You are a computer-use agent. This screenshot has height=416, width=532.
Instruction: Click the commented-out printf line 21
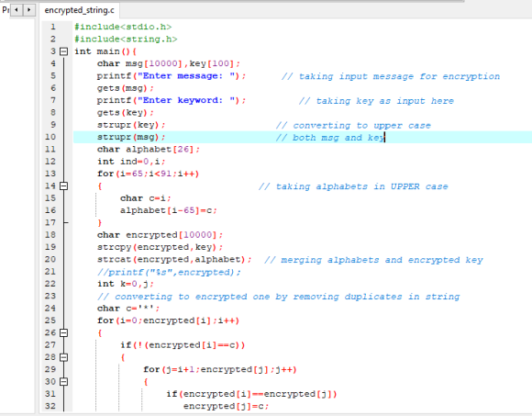pyautogui.click(x=169, y=272)
